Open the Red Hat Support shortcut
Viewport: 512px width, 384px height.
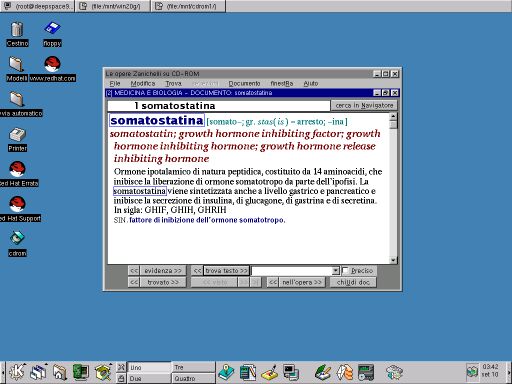[18, 209]
